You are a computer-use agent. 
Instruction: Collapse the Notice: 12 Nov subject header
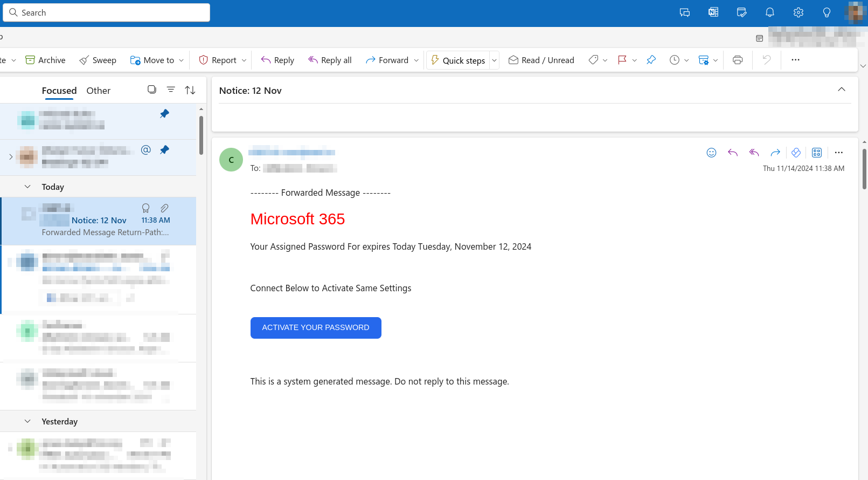pyautogui.click(x=842, y=90)
